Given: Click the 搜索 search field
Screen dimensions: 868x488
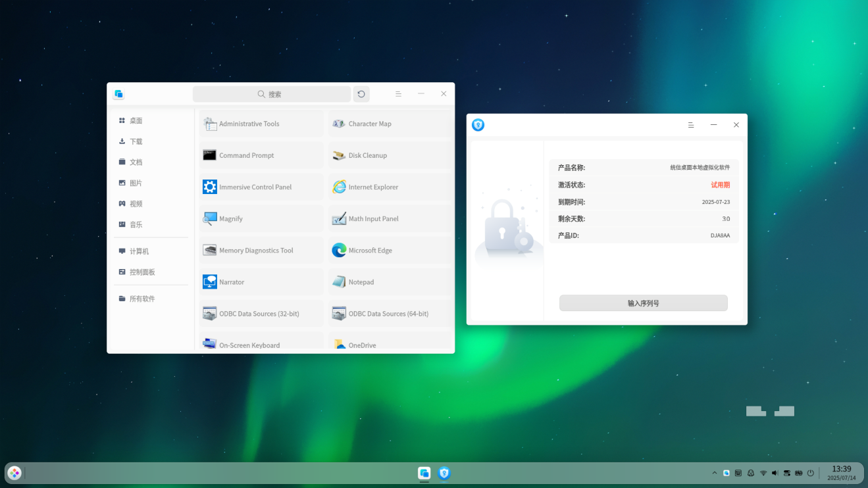Looking at the screenshot, I should 271,94.
